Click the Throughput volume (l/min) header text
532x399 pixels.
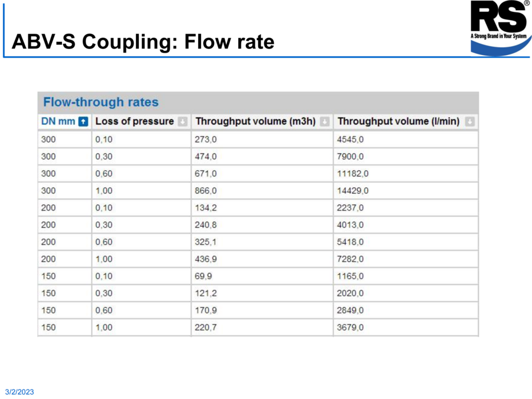[x=398, y=121]
